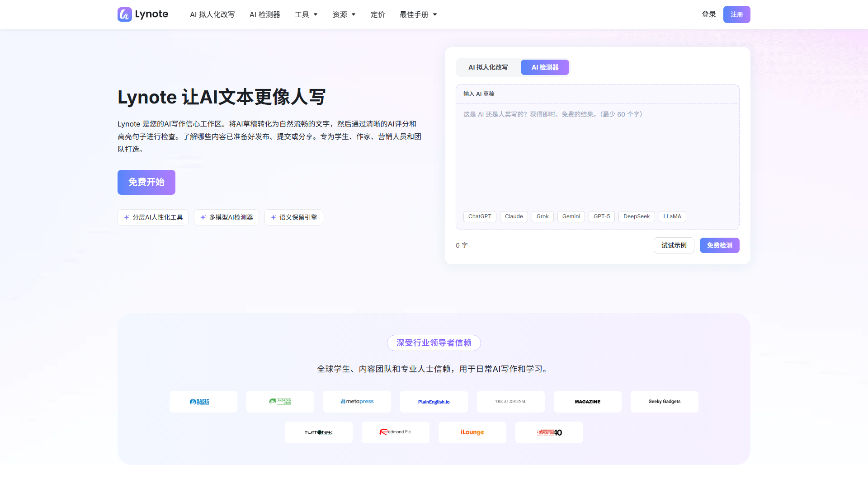Click the ChatGPT model chip

[x=480, y=216]
